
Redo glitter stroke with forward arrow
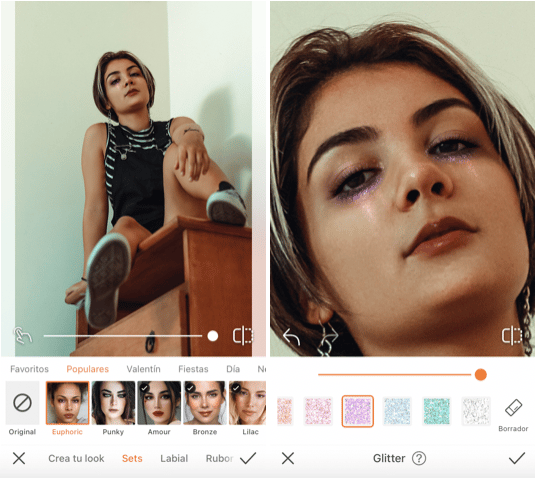tap(330, 336)
